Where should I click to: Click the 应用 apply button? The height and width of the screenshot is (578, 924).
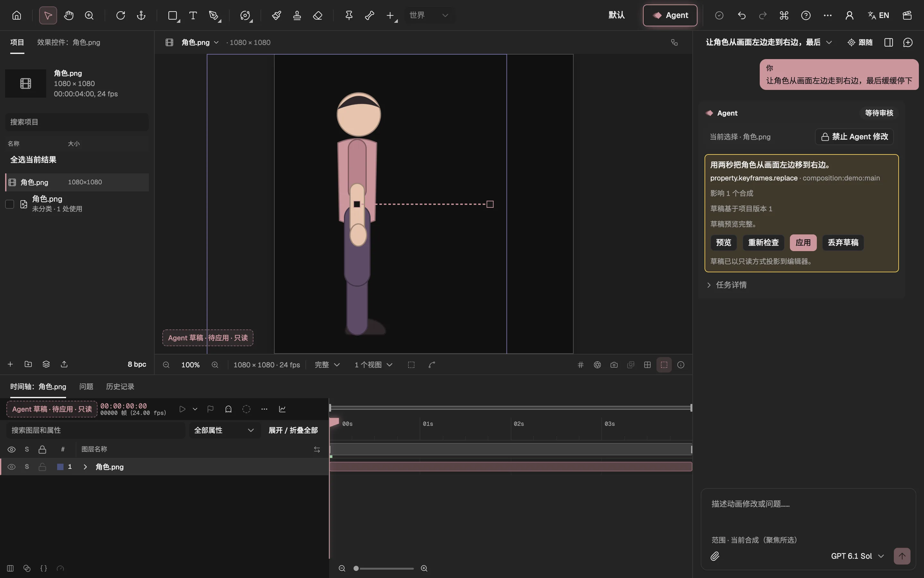803,243
